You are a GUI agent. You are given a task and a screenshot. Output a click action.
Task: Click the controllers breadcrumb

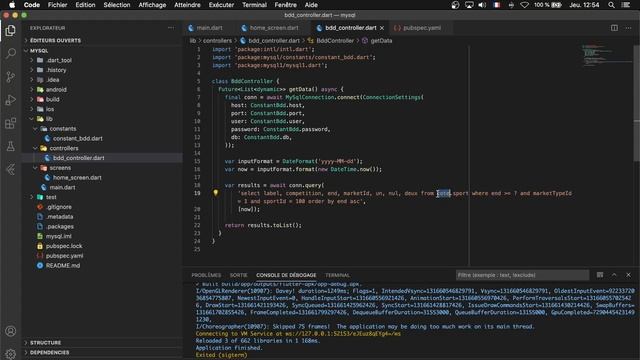[217, 40]
